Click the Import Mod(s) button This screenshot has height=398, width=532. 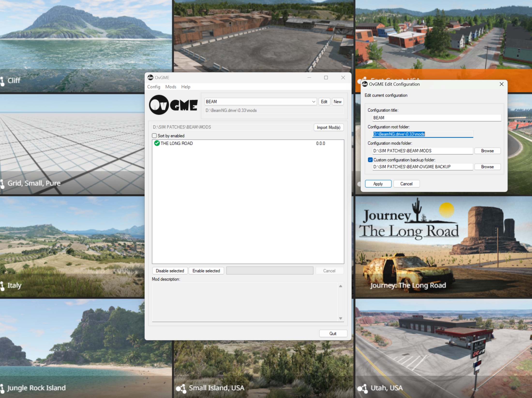point(328,128)
